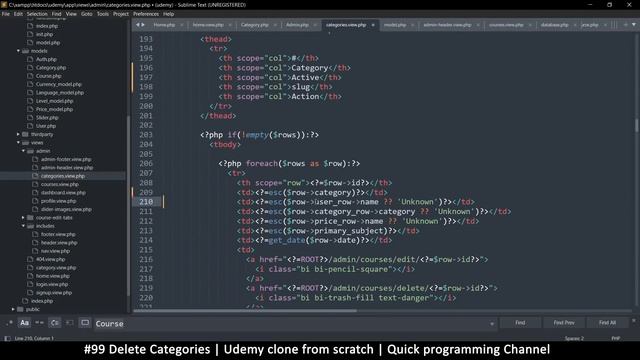This screenshot has width=640, height=360.
Task: Collapse the models folder
Action: (18, 51)
